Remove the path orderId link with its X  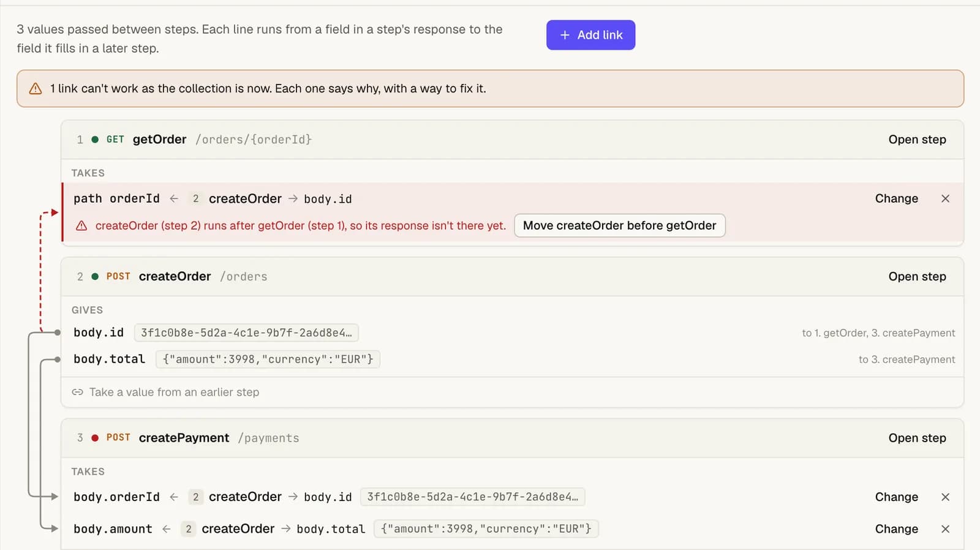(x=945, y=198)
